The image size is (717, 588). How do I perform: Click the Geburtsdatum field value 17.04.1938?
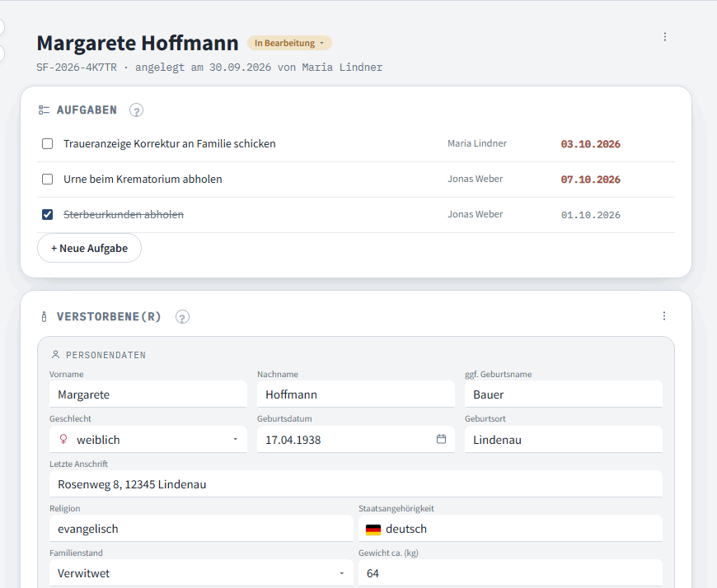(x=293, y=440)
